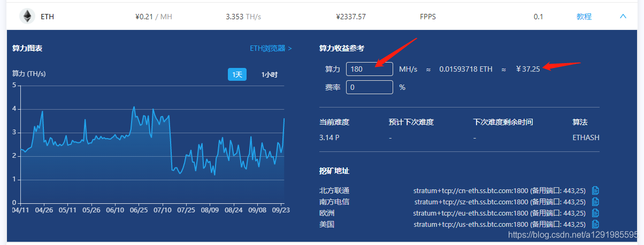Click the 算力收益参考 heading
The width and height of the screenshot is (644, 245).
(342, 48)
